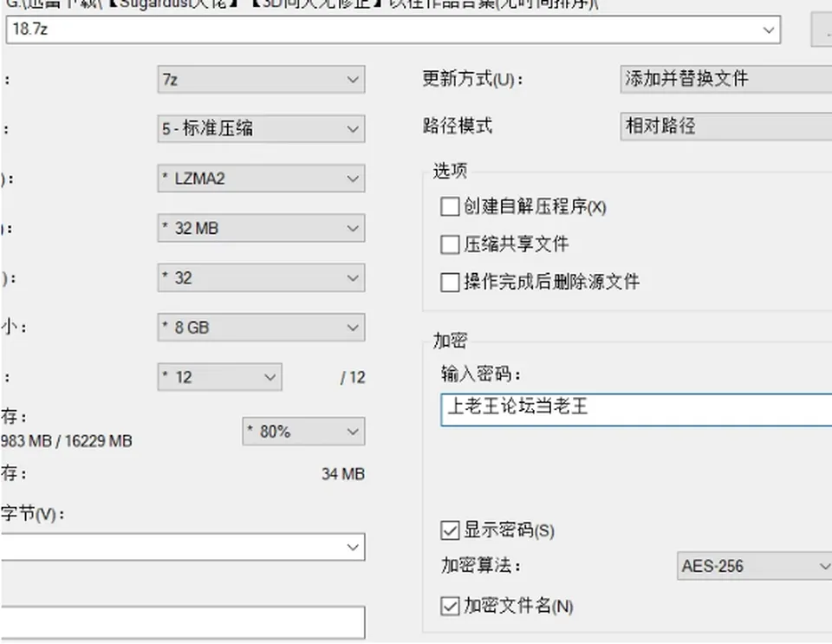Open the memory usage dropdown showing 80%
Screen dimensions: 832x644
(x=303, y=432)
